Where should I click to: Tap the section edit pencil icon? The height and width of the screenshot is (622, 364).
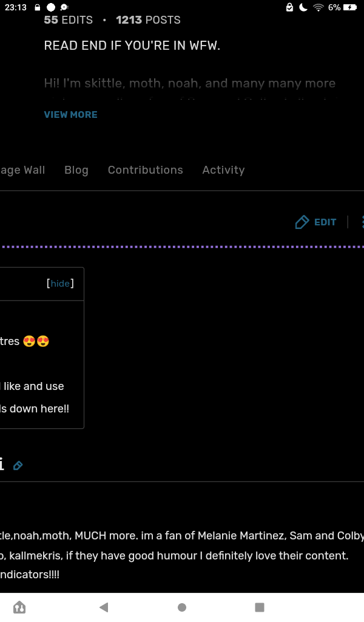[18, 465]
